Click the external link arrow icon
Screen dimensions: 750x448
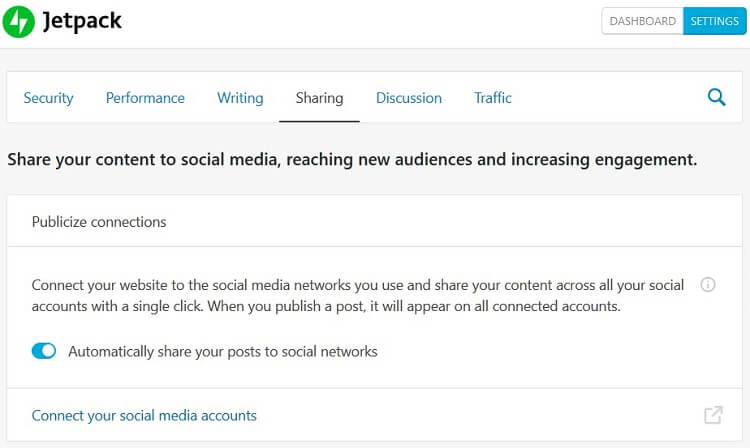(713, 415)
